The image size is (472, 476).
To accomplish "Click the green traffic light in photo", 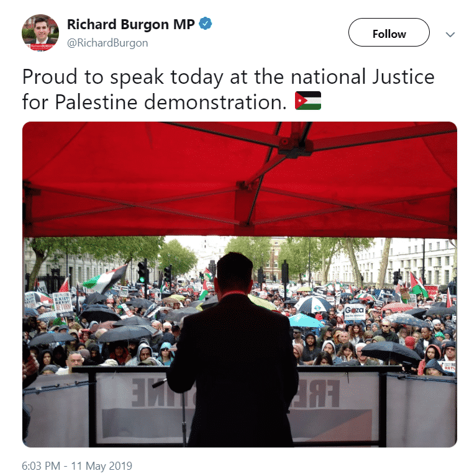I will click(x=142, y=280).
